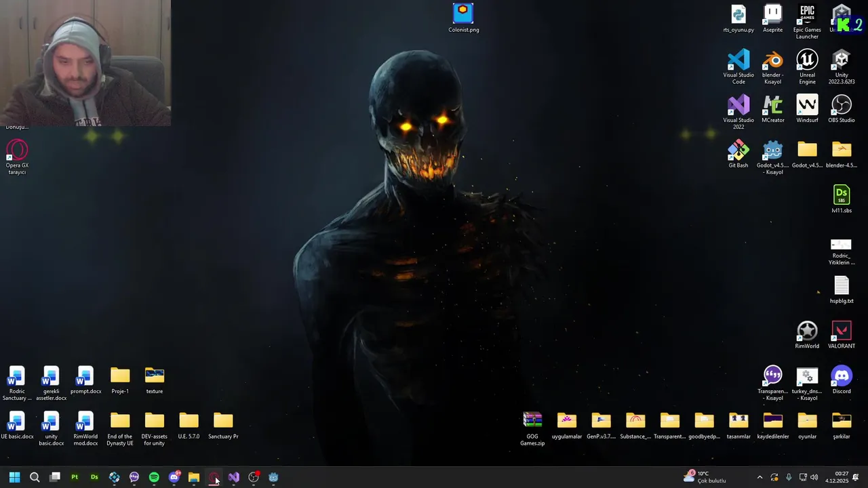This screenshot has height=488, width=868.
Task: Open RimWorld mod.docx document
Action: (85, 428)
